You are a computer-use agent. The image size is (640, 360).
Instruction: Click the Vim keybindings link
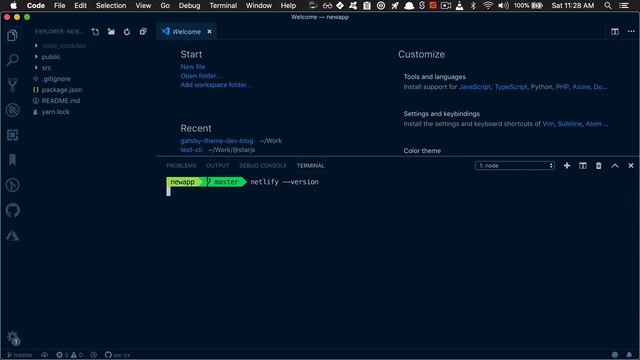pos(548,124)
